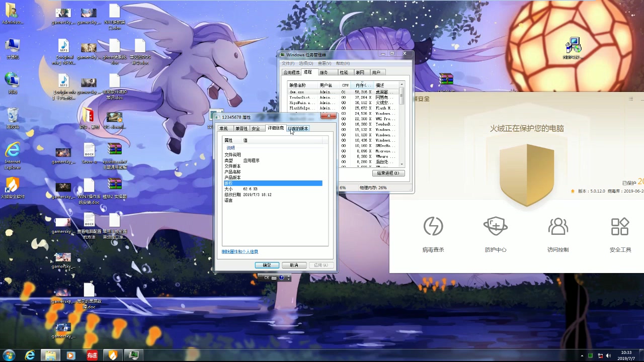Sort by 映像名称 column header

coord(302,85)
